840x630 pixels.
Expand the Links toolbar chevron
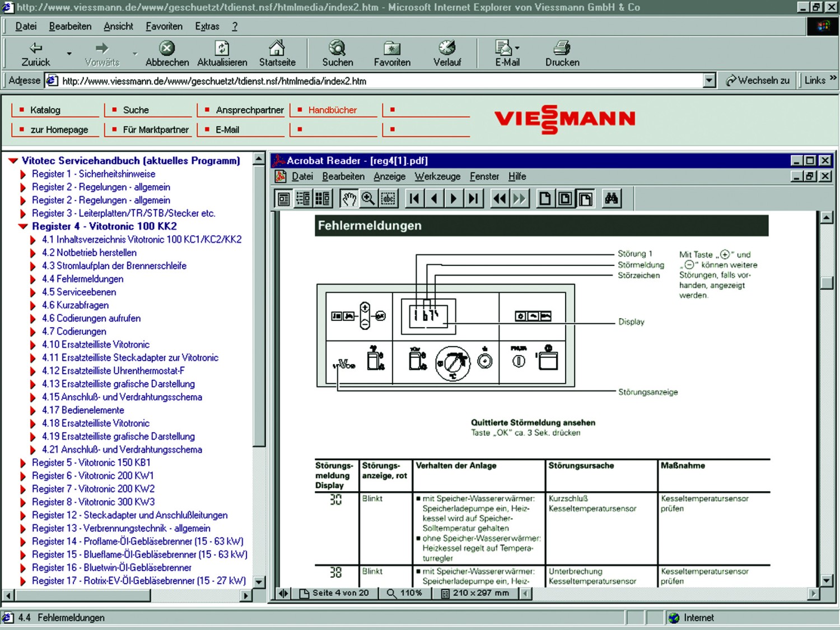click(x=833, y=78)
